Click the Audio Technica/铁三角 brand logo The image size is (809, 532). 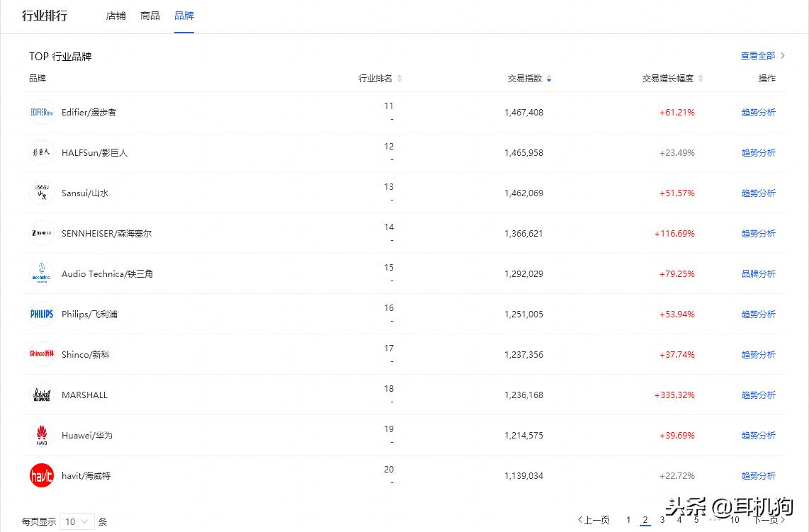pyautogui.click(x=42, y=273)
